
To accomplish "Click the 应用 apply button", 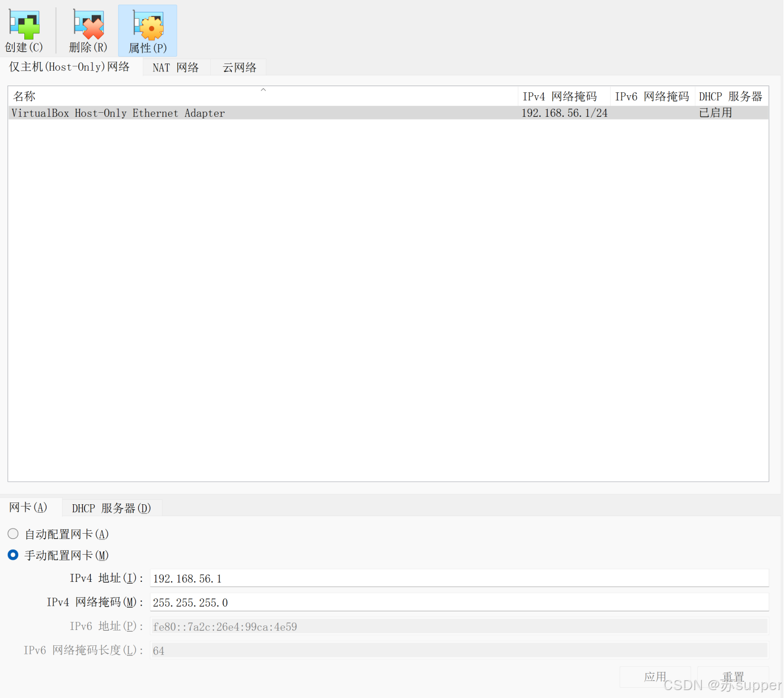I will click(655, 676).
